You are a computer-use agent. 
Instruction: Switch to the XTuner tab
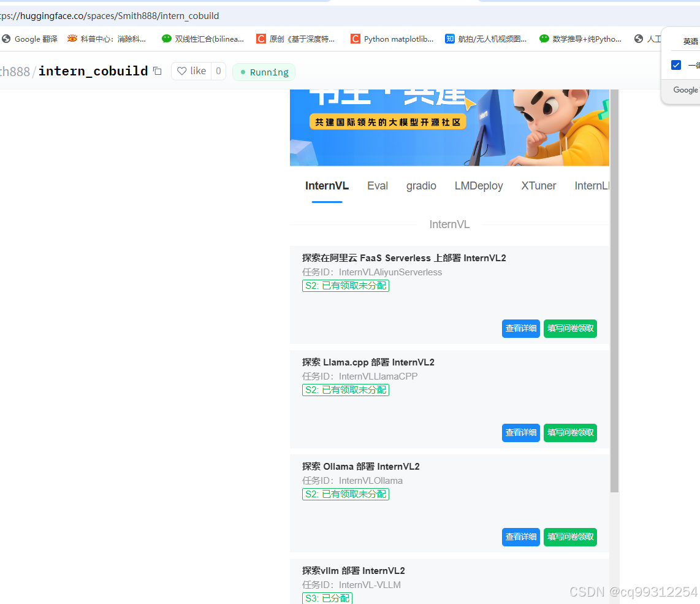(538, 186)
